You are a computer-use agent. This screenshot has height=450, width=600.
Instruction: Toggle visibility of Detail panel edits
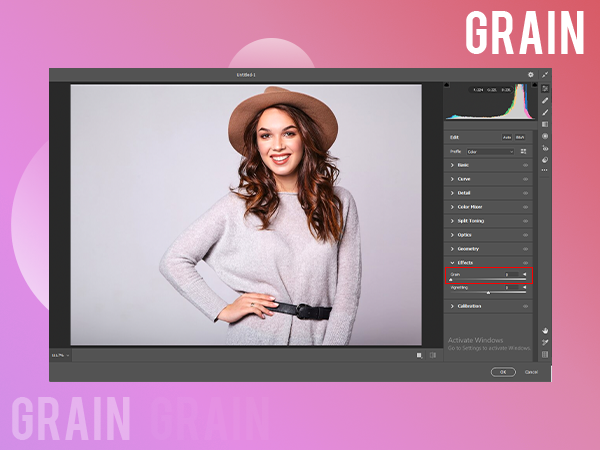coord(525,193)
